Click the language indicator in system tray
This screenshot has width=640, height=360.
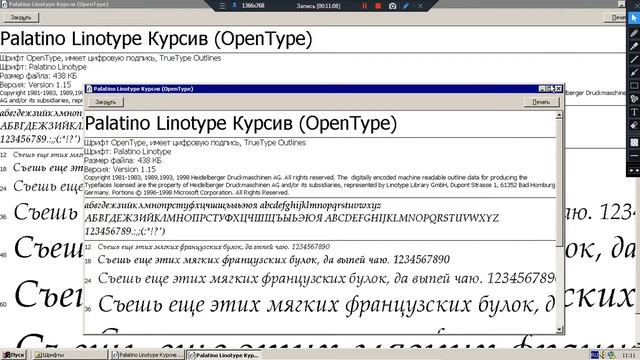[595, 355]
